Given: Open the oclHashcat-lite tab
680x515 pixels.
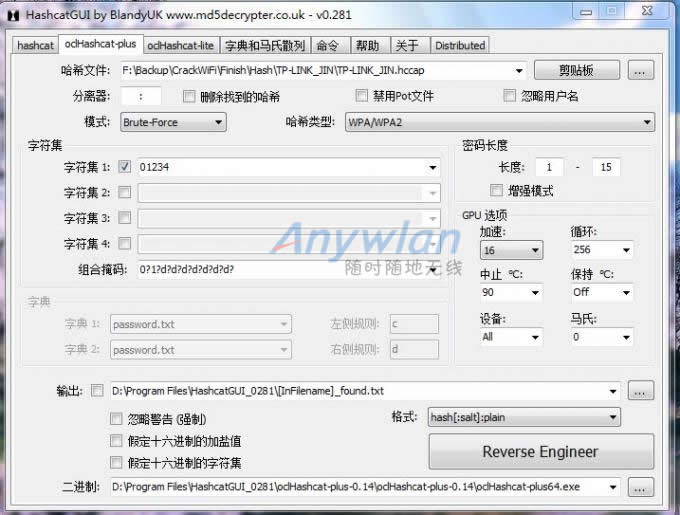Looking at the screenshot, I should [x=180, y=45].
